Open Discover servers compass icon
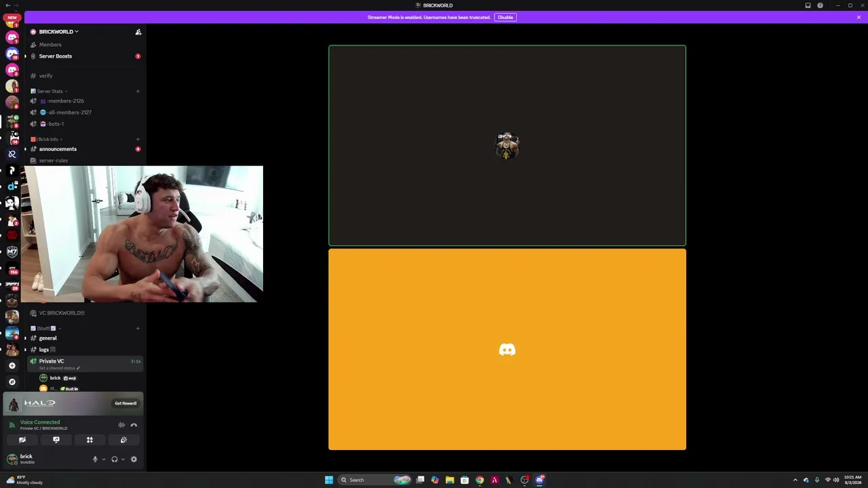 coord(12,382)
